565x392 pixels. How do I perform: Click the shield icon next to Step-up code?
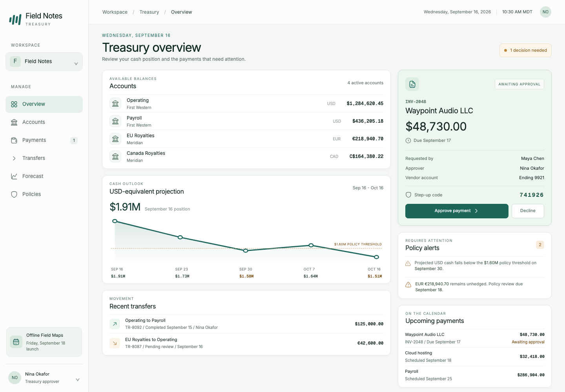[x=408, y=195]
